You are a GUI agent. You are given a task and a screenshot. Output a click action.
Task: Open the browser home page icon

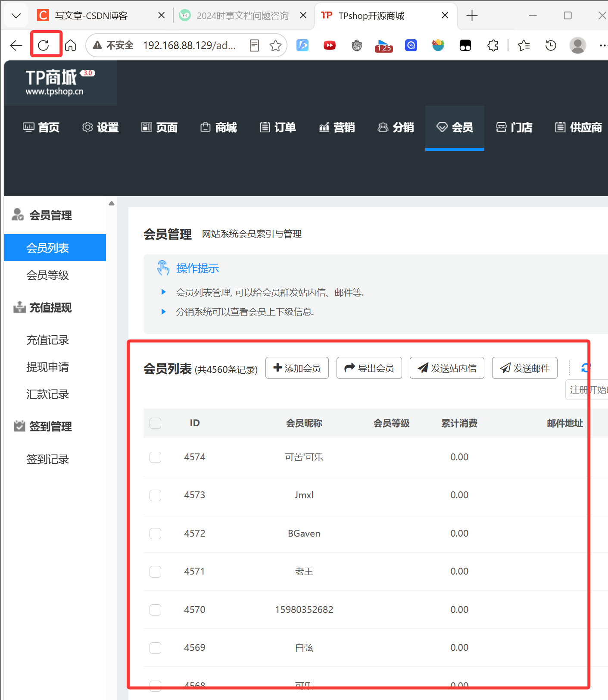click(71, 45)
